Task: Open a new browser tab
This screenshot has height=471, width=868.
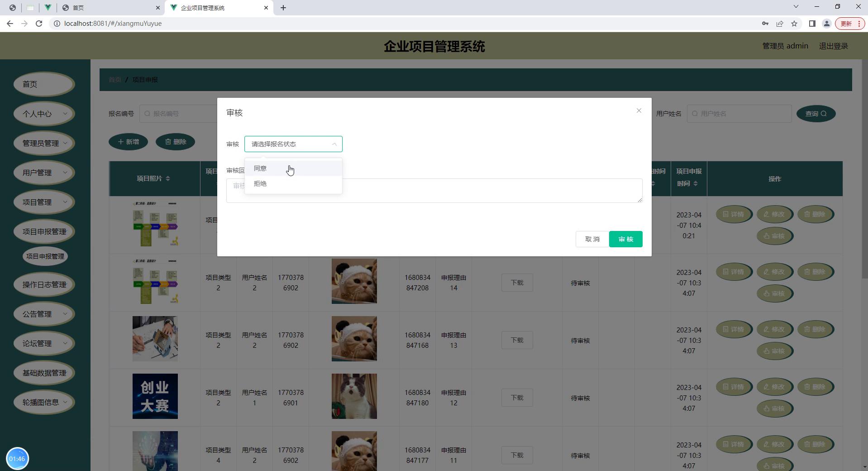Action: coord(283,8)
